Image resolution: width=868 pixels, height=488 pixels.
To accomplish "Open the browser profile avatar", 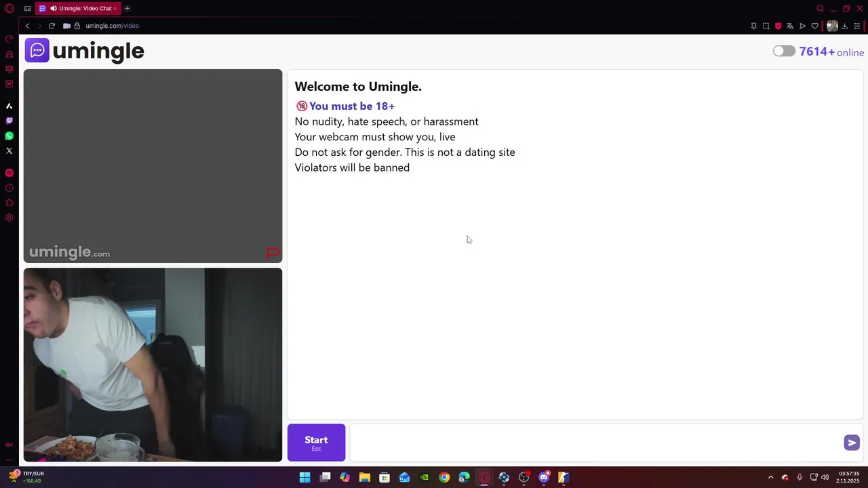I will (832, 26).
